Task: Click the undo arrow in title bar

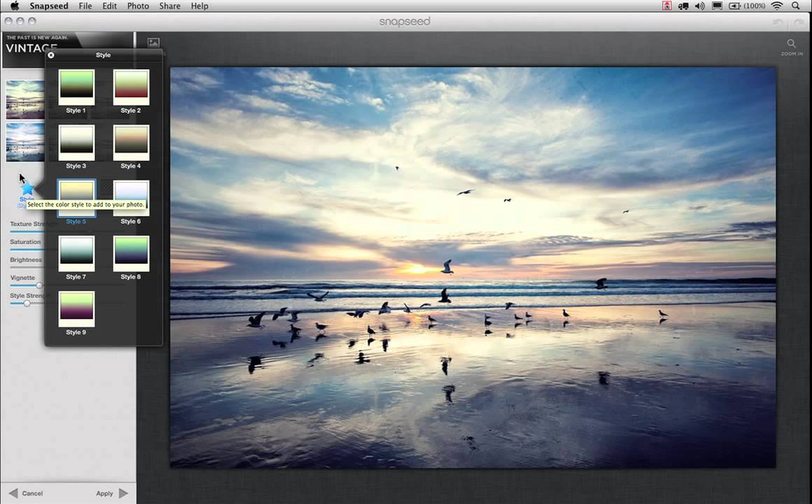Action: (x=778, y=22)
